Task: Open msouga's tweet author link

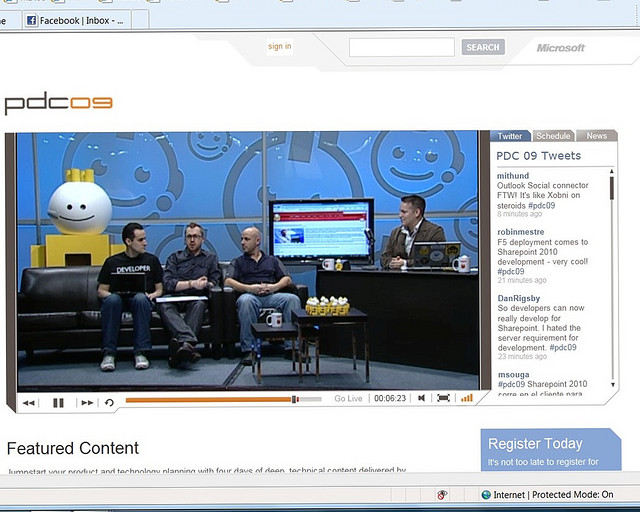Action: (513, 374)
